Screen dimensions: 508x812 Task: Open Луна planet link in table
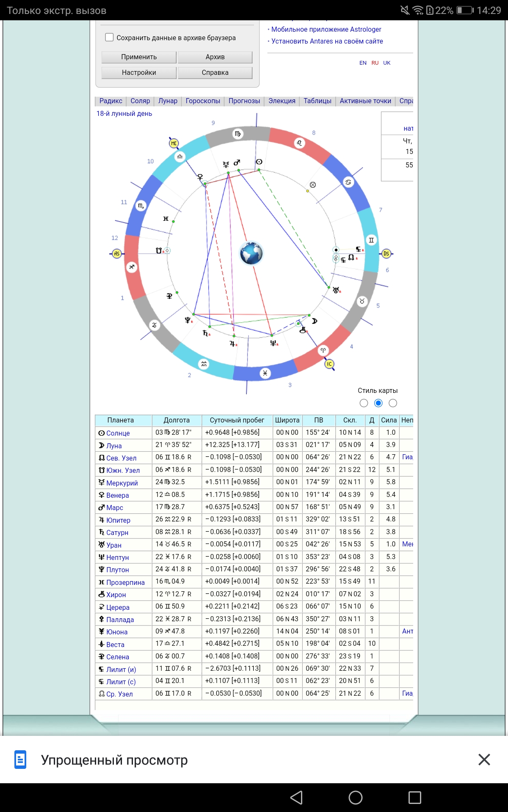[x=114, y=446]
